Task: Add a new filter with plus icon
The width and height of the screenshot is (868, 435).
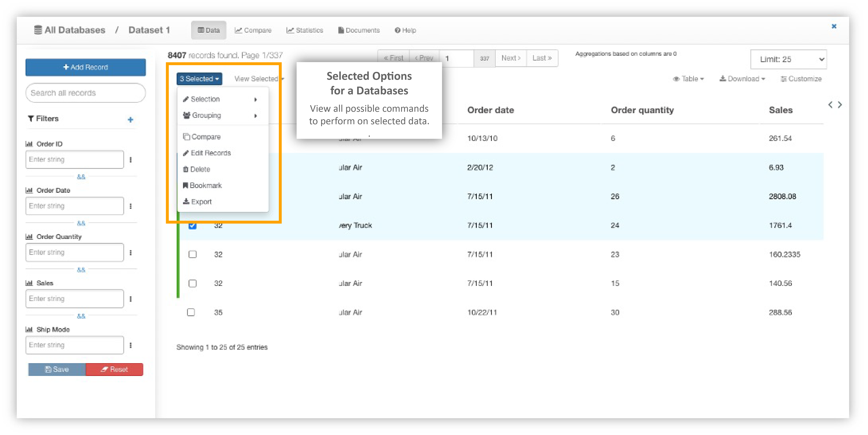Action: coord(130,120)
